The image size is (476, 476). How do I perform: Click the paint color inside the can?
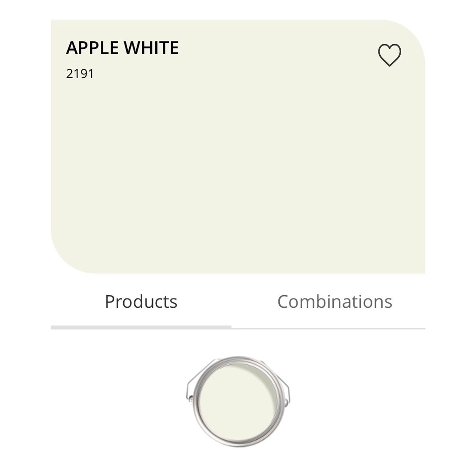pos(238,400)
